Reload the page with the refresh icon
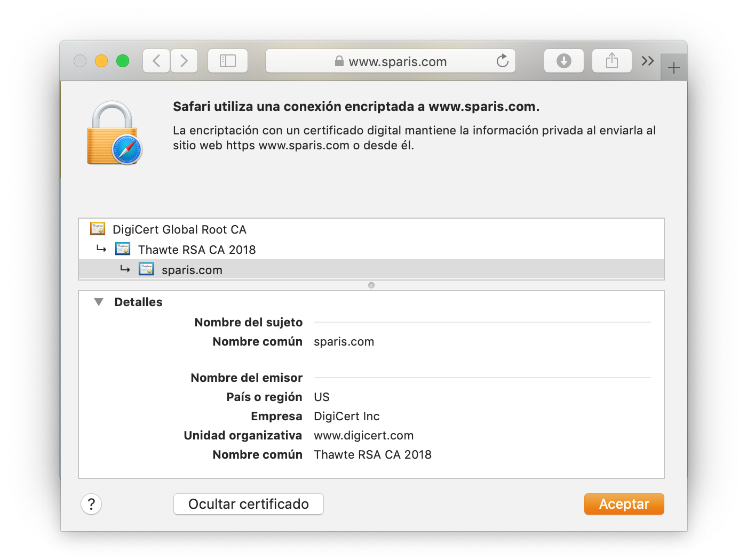The height and width of the screenshot is (560, 747). point(502,61)
